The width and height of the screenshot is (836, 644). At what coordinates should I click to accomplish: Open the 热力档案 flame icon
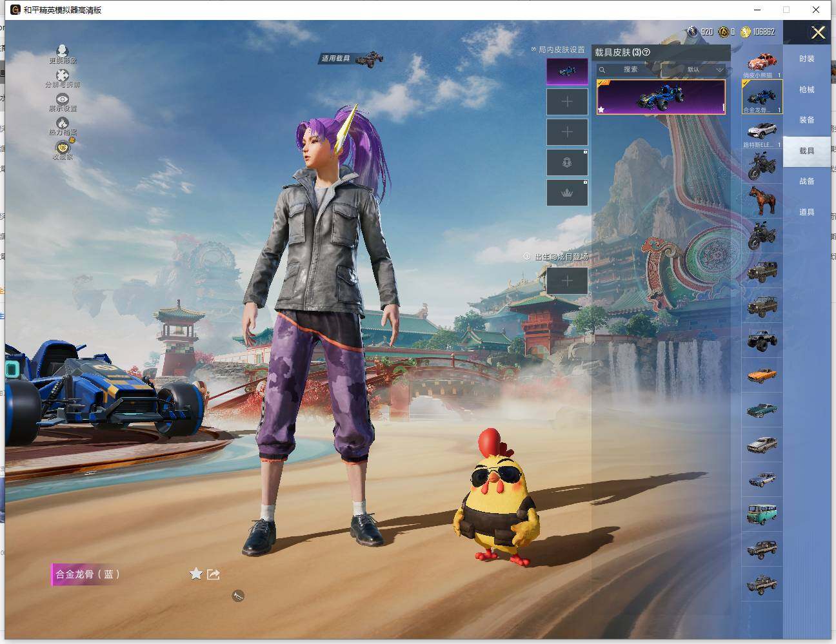click(63, 122)
